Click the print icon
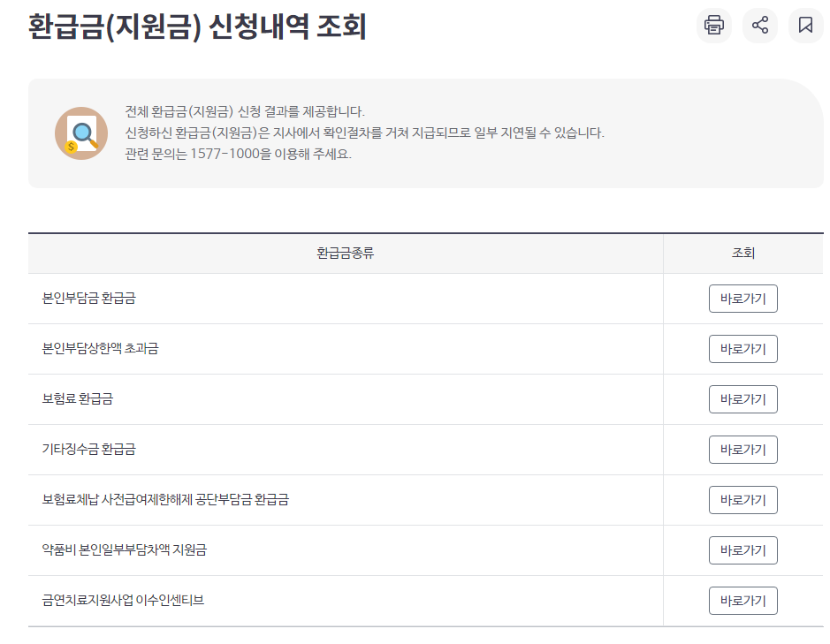 713,26
